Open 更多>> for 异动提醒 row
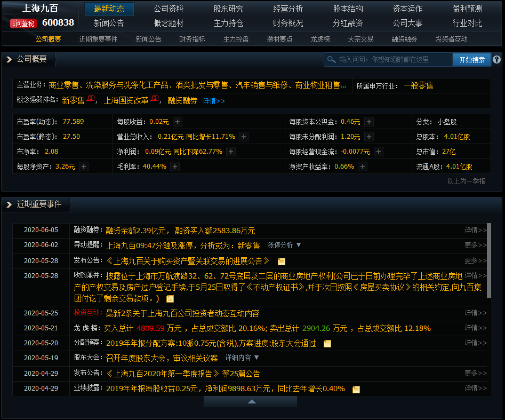Viewport: 505px width, 420px height. [475, 245]
